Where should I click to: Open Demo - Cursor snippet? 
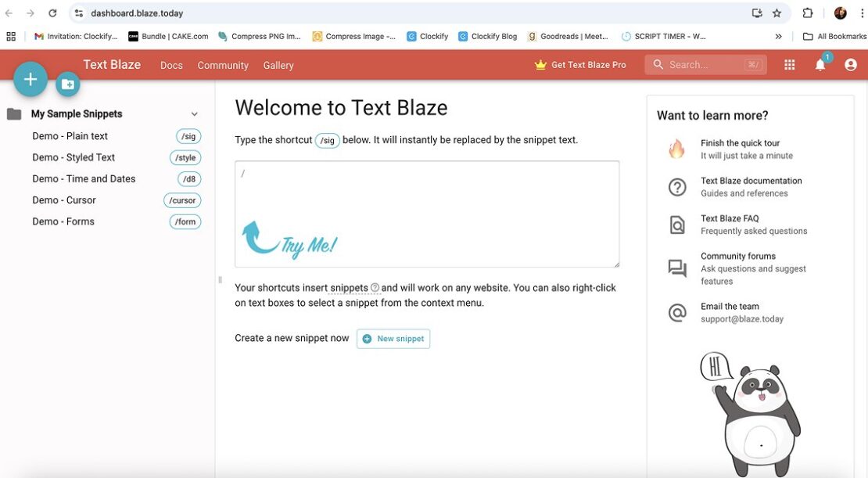[63, 200]
